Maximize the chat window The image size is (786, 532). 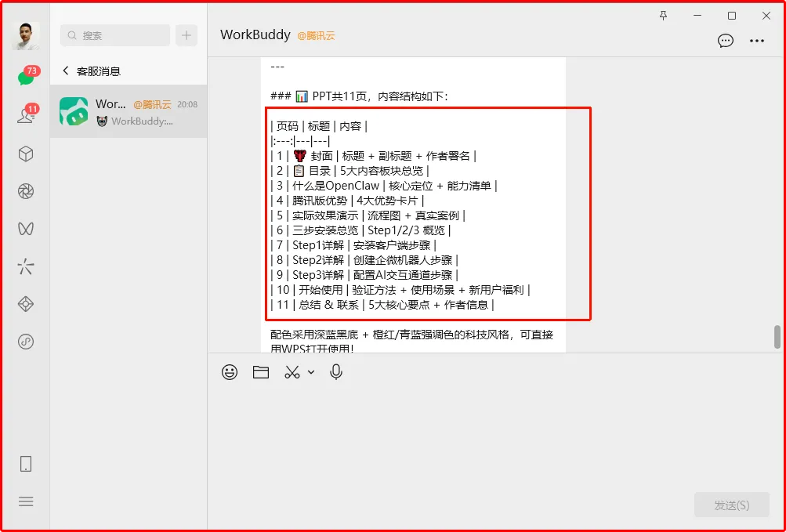pos(732,16)
